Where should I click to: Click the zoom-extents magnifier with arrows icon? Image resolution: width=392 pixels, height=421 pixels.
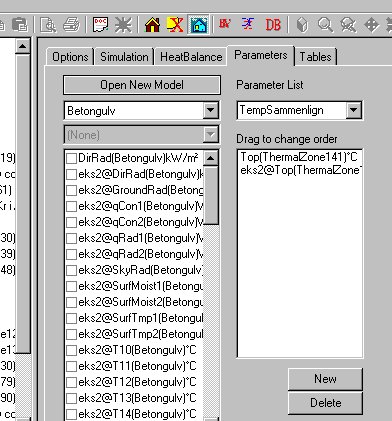348,25
